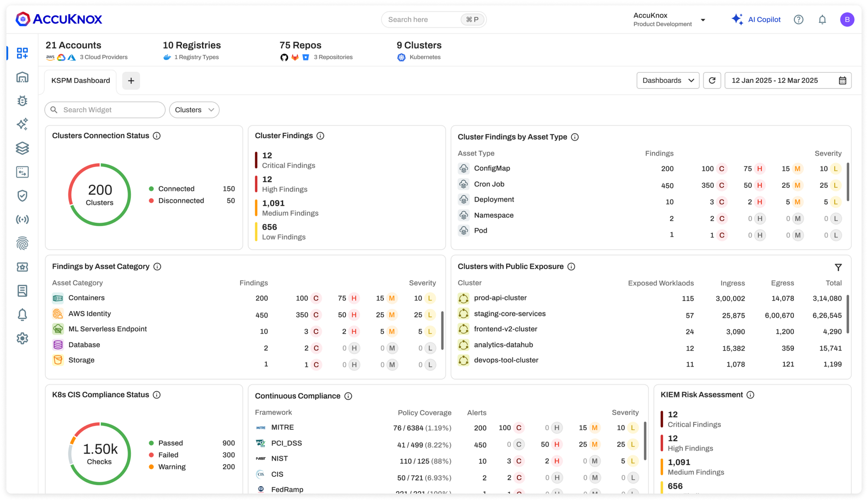The height and width of the screenshot is (501, 868).
Task: Open the Dashboard section in sidebar
Action: coord(22,53)
